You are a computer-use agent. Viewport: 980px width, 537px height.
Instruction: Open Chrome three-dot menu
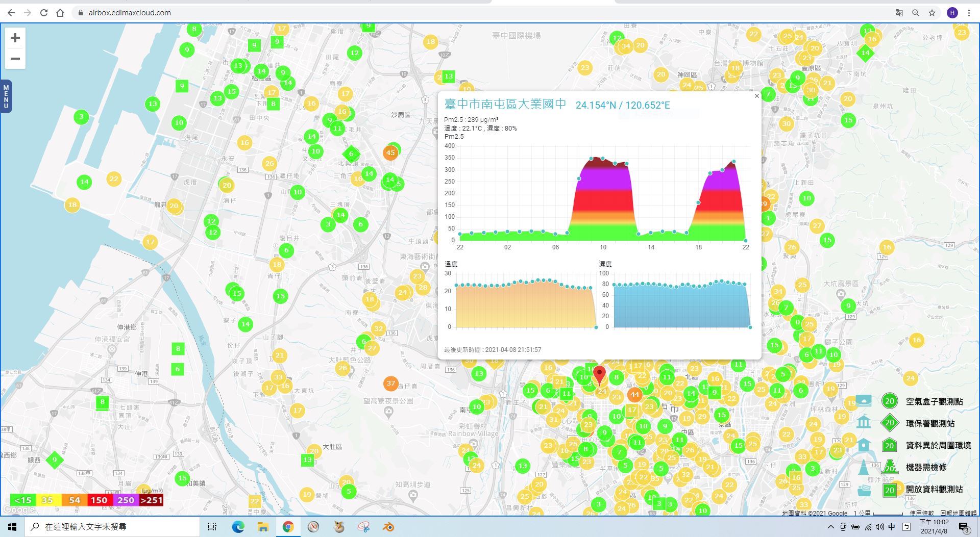click(969, 13)
